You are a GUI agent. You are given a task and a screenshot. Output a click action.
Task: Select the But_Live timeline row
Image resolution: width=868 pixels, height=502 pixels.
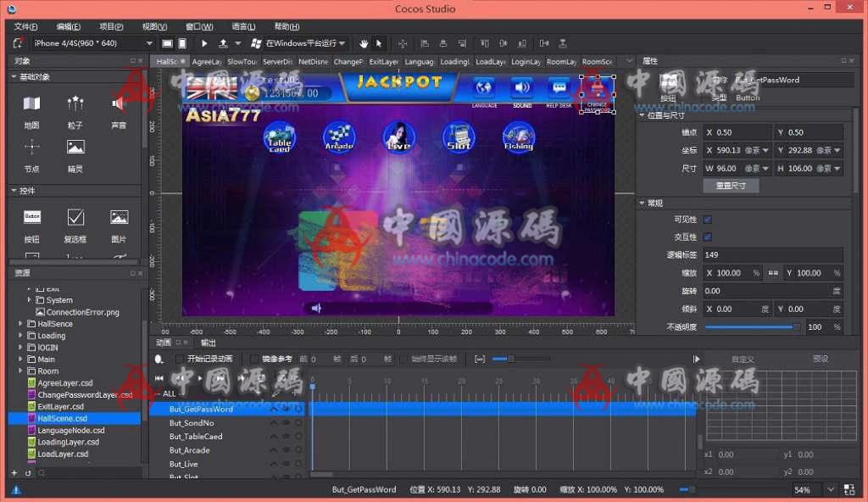pyautogui.click(x=183, y=465)
